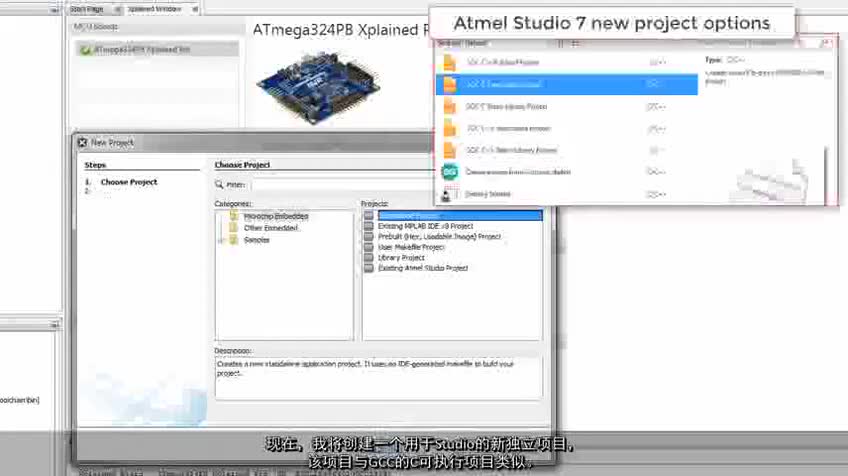848x476 pixels.
Task: Select Existing MPLAB IDE v8 Project
Action: [x=425, y=226]
